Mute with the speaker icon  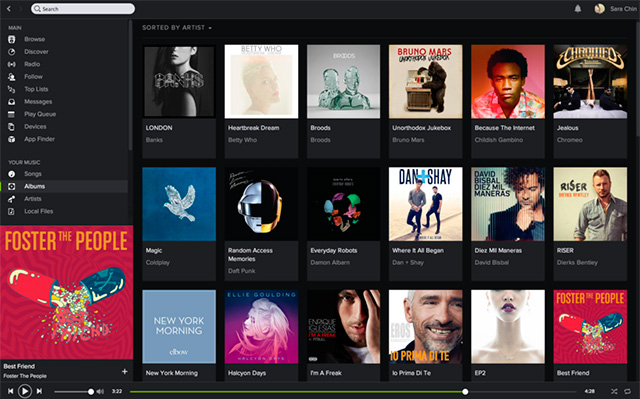[x=100, y=391]
